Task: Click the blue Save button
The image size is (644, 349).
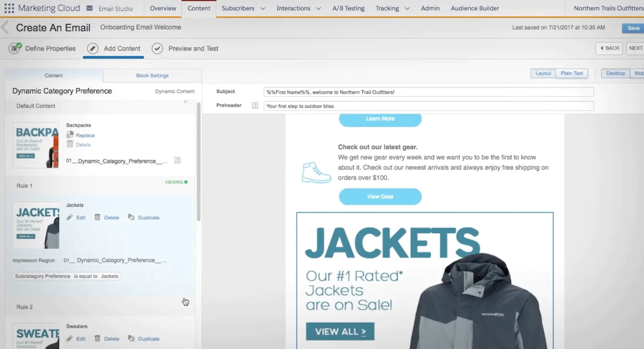Action: tap(633, 28)
